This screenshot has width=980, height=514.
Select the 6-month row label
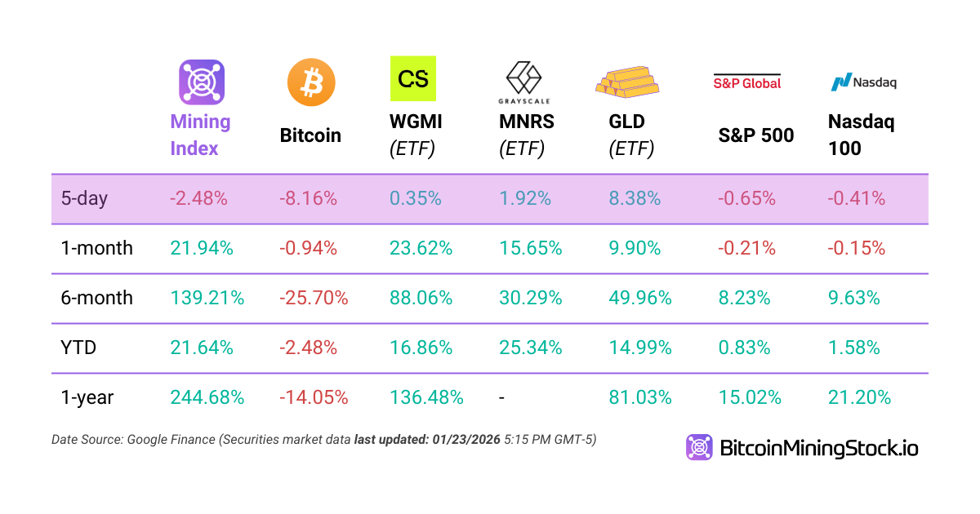click(x=97, y=298)
